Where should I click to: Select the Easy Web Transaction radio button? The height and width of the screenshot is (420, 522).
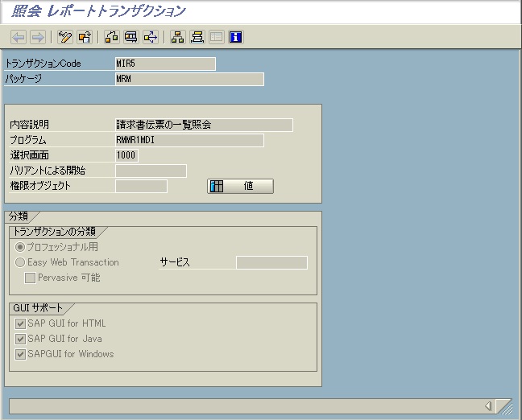[20, 262]
